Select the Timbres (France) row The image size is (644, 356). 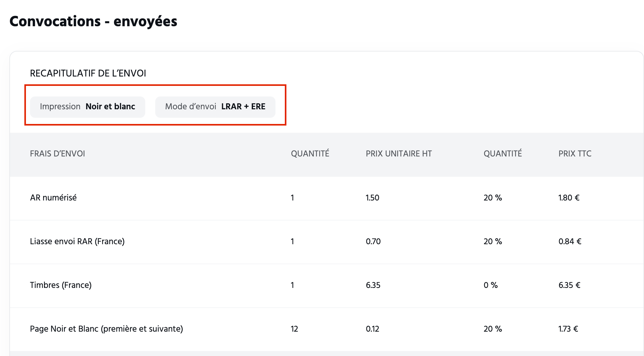tap(327, 285)
